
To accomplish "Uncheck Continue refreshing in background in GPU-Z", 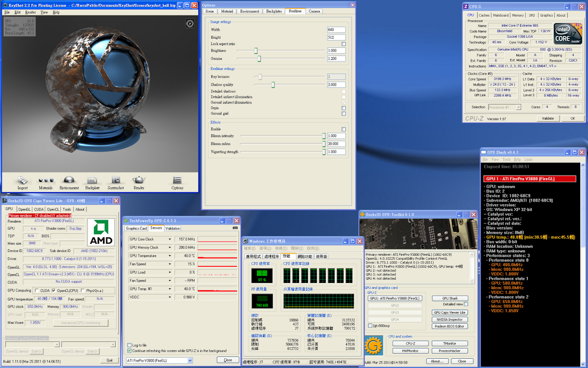I will [x=129, y=351].
